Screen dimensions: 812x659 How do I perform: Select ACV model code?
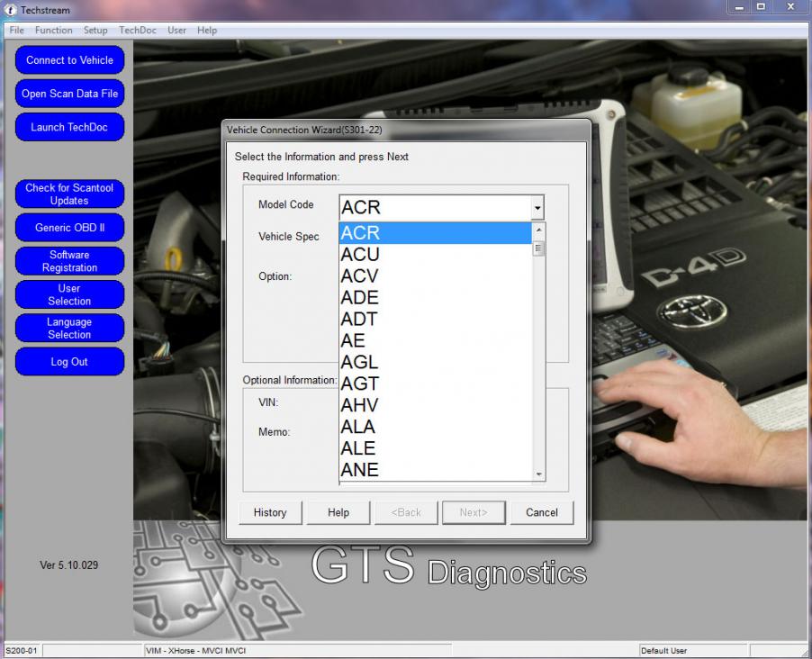coord(435,276)
